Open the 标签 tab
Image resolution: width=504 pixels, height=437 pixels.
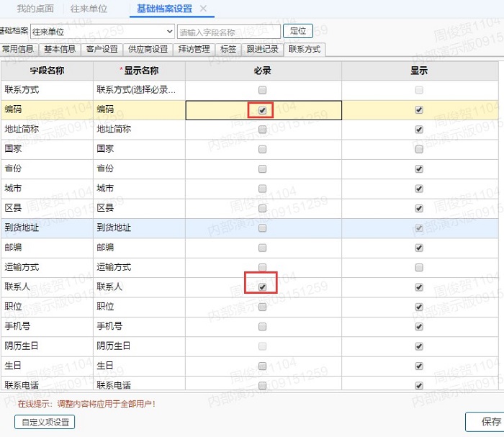(228, 50)
